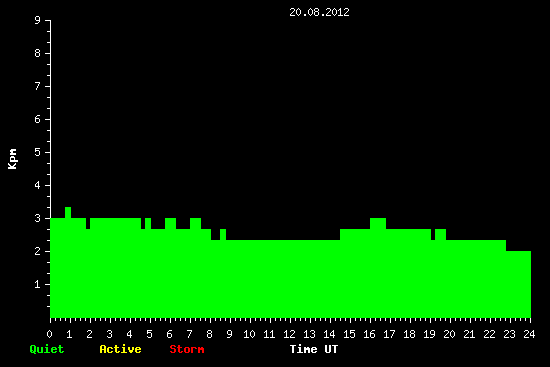Click hour 19 on the time axis
This screenshot has width=550, height=367.
click(x=429, y=334)
